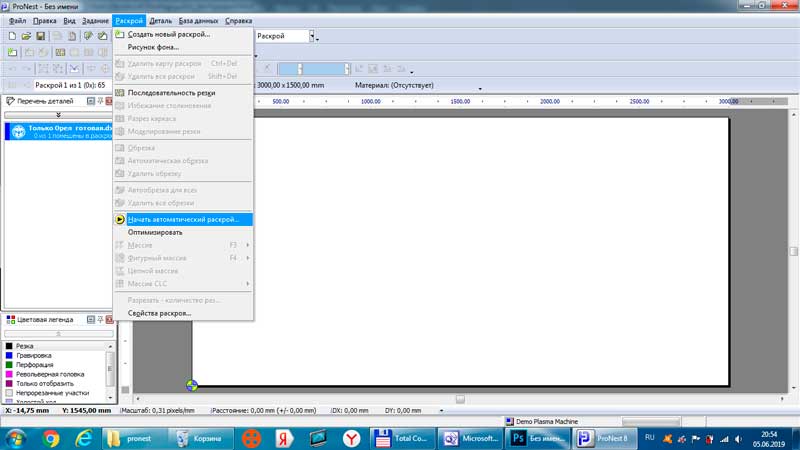The image size is (800, 450).
Task: Expand the Color legend collapse bar
Action: [58, 333]
